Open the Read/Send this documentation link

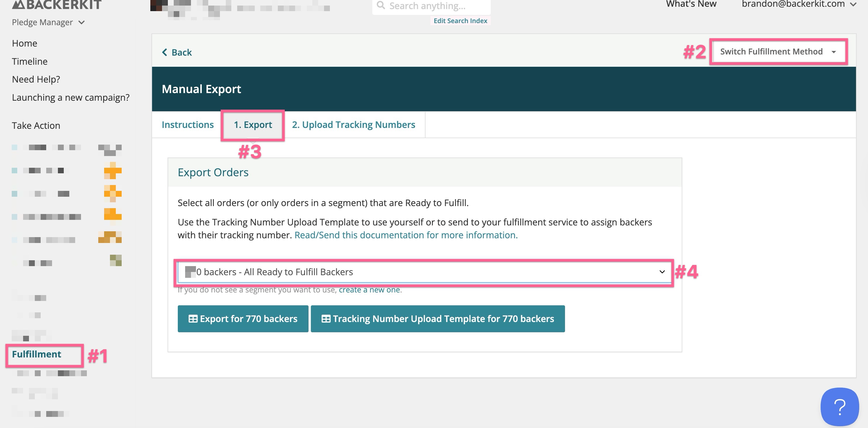tap(406, 235)
